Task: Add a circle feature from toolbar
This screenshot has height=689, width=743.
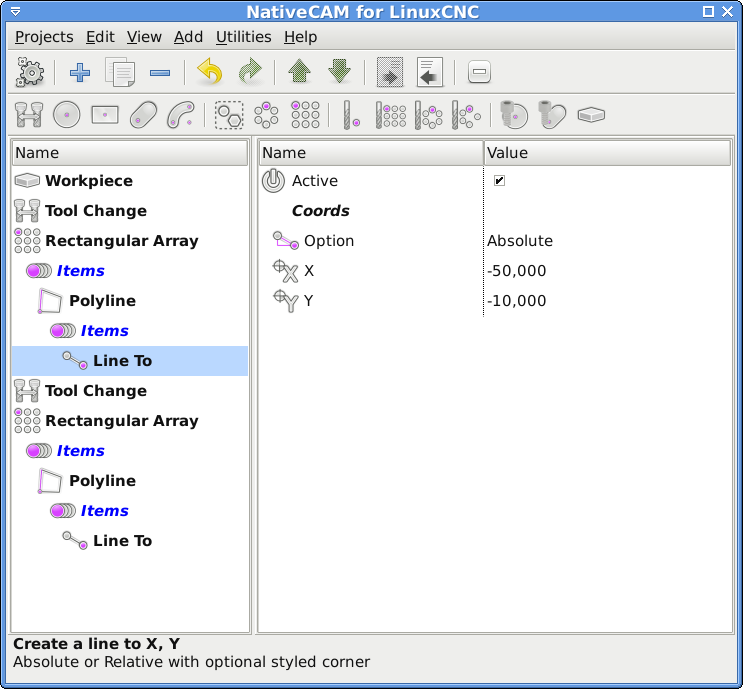Action: point(67,115)
